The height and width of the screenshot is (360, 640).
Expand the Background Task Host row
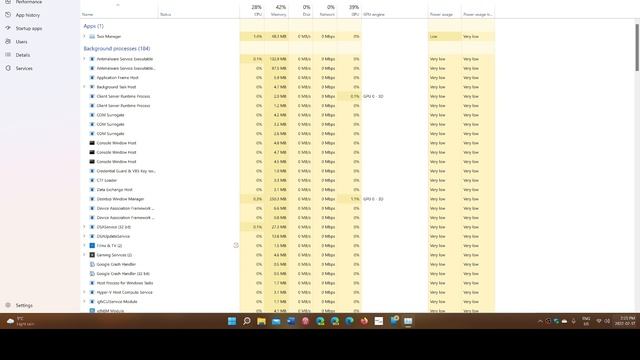point(84,87)
